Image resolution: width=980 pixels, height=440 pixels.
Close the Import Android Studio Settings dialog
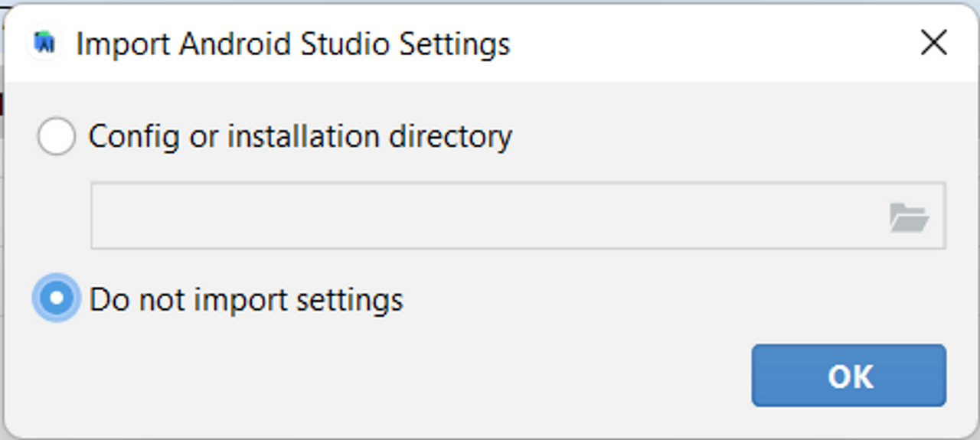point(934,44)
